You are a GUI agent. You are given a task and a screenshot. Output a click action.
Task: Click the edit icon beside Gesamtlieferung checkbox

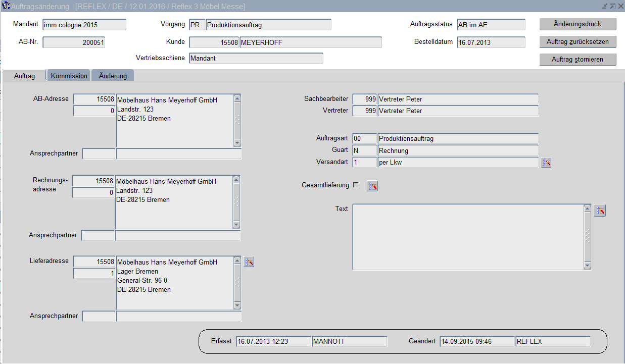tap(372, 186)
